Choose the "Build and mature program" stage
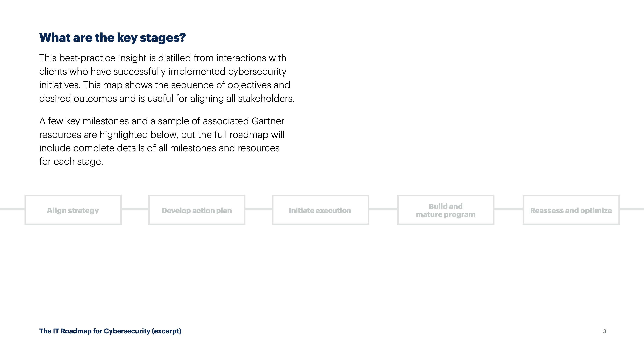 pos(446,210)
